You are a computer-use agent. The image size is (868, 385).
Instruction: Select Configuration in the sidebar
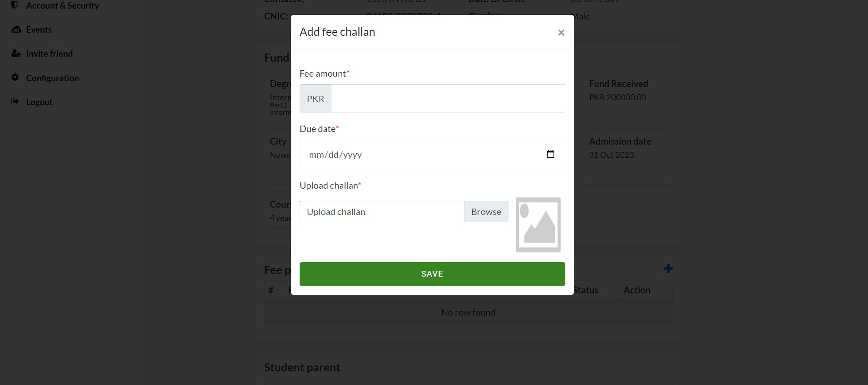coord(52,78)
